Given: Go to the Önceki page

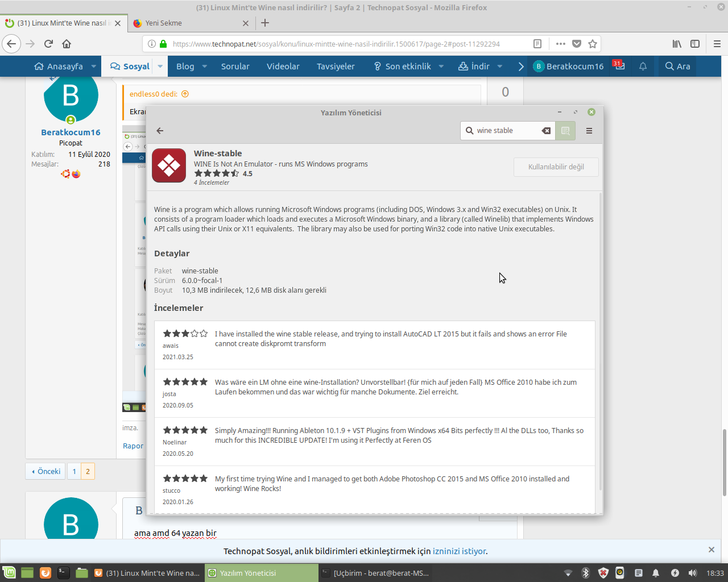Looking at the screenshot, I should point(47,472).
